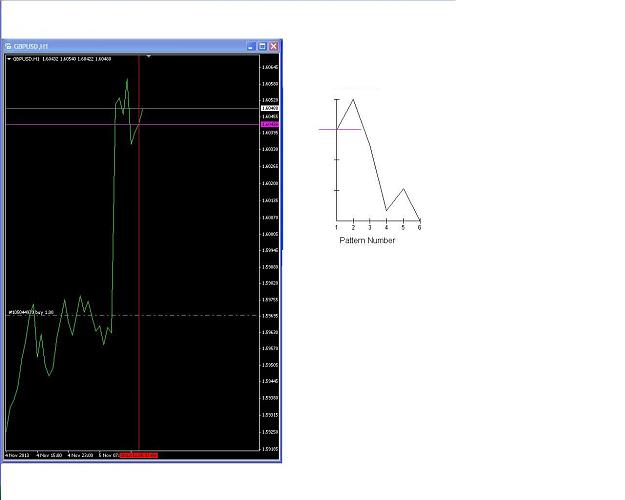Click the chart shift marker triangle
The width and height of the screenshot is (625, 500).
[148, 56]
